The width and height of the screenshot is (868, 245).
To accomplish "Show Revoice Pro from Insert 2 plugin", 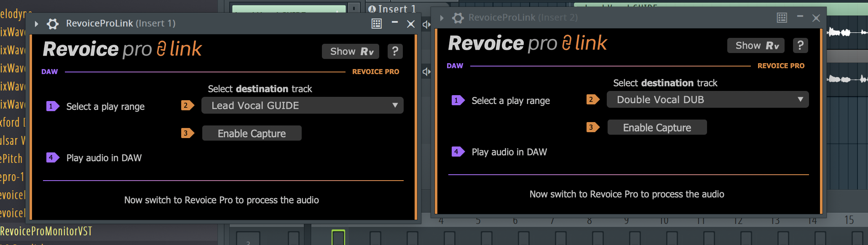I will [x=756, y=45].
